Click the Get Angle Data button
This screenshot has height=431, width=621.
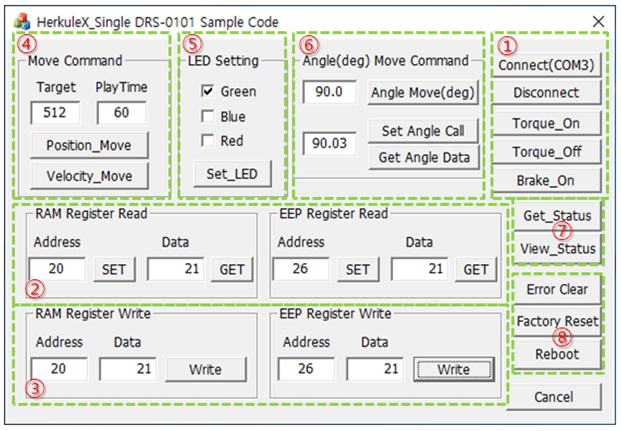tap(424, 157)
